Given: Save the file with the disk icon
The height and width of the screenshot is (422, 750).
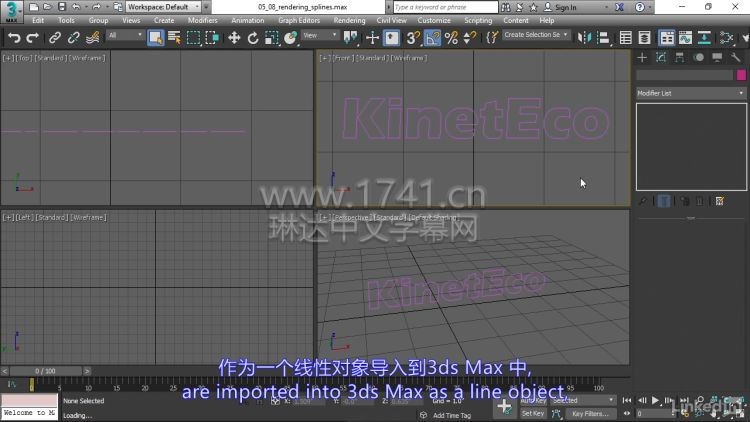Looking at the screenshot, I should click(62, 7).
